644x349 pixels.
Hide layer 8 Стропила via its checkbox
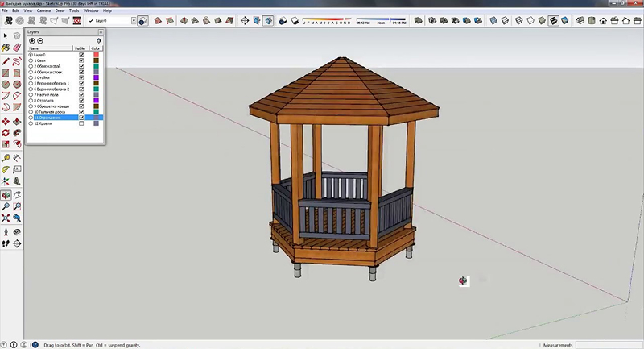click(x=81, y=100)
